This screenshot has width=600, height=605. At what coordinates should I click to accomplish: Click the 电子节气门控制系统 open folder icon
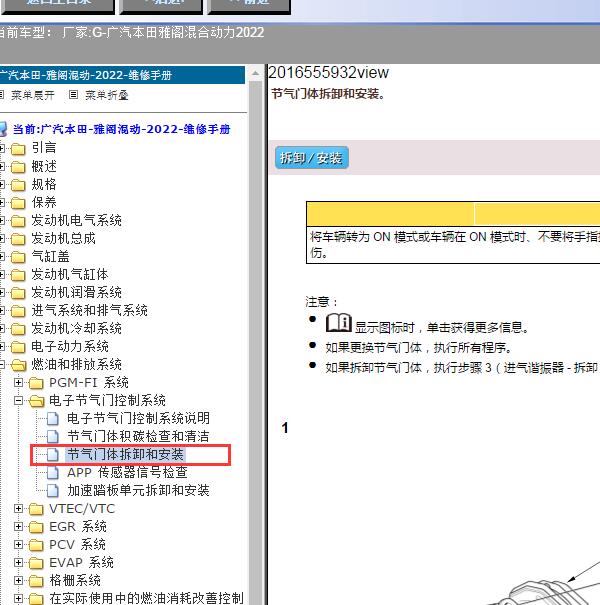37,401
